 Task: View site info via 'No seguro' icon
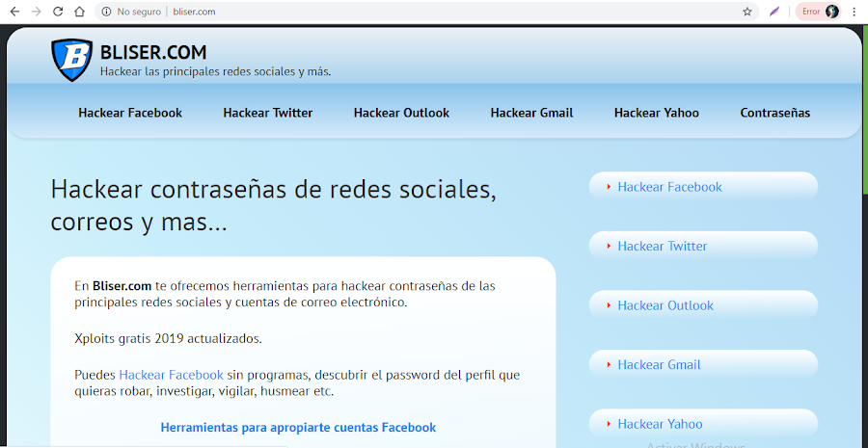(x=107, y=12)
